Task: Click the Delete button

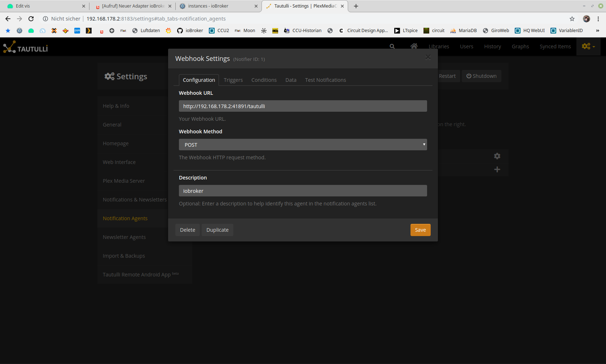Action: pyautogui.click(x=188, y=230)
